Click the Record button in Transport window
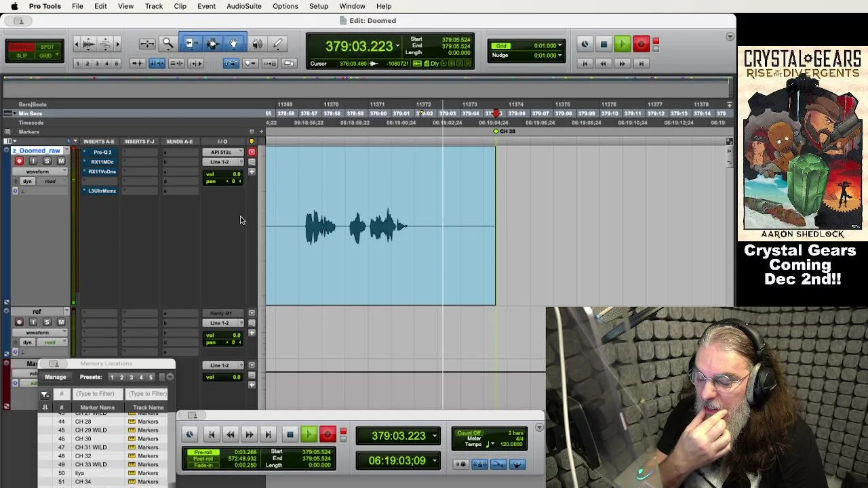Screen dimensions: 868x488 328,435
